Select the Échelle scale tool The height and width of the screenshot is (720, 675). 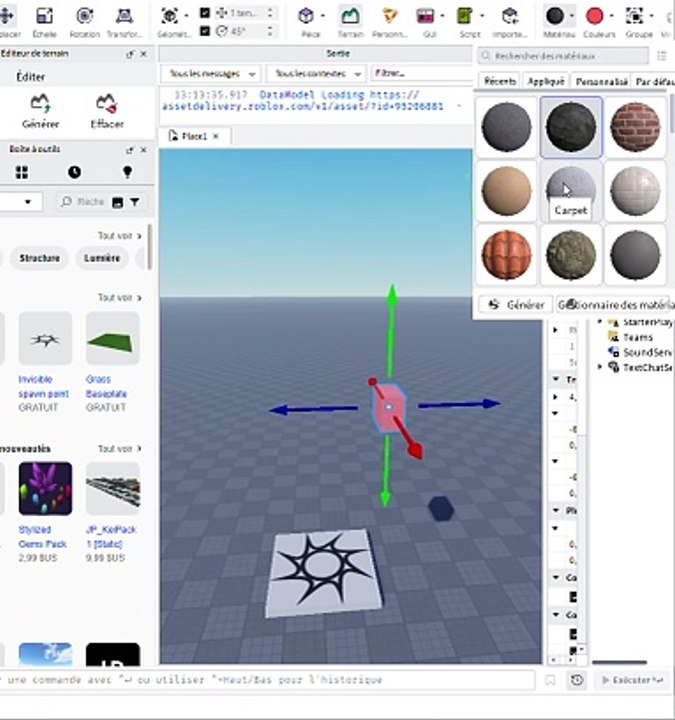pos(45,22)
